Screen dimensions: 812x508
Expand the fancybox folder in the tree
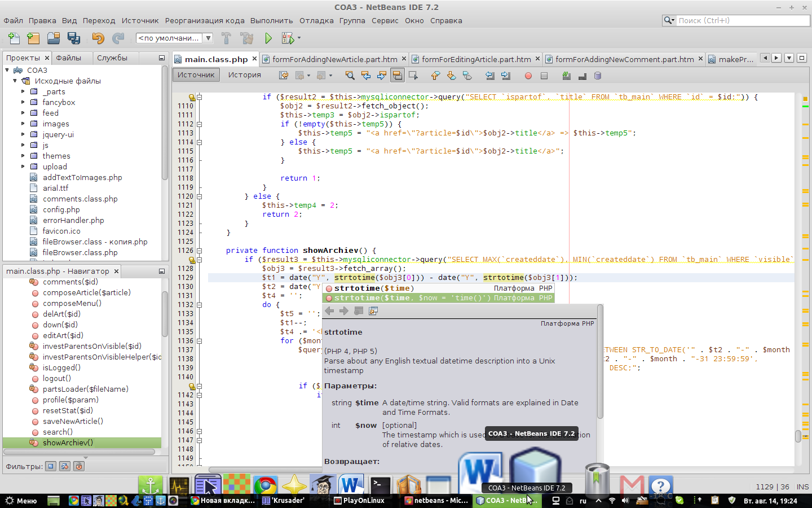[x=23, y=102]
